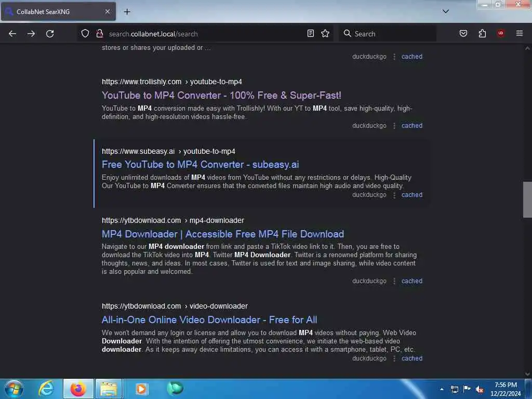Expand the list all tabs chevron
This screenshot has height=399, width=532.
446,11
